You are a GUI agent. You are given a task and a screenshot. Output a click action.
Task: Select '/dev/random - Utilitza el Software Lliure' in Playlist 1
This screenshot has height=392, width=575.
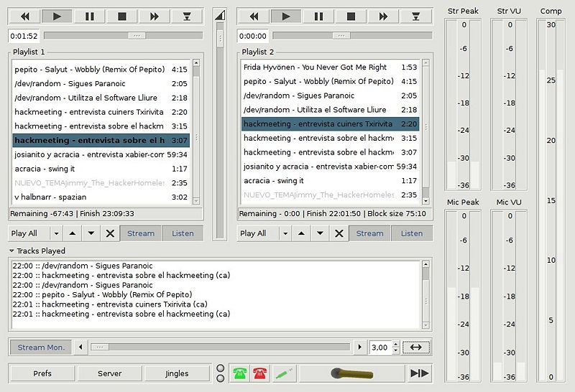(x=101, y=98)
